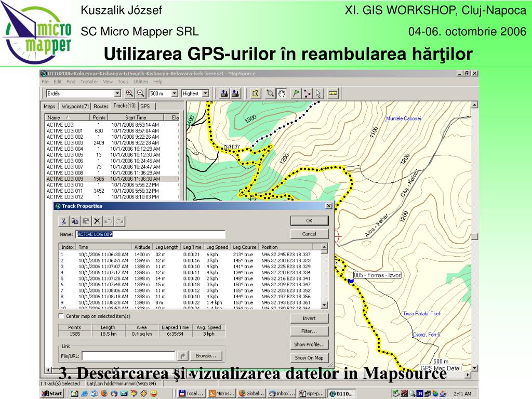Click the File/URL input field
532x399 pixels.
pos(129,356)
